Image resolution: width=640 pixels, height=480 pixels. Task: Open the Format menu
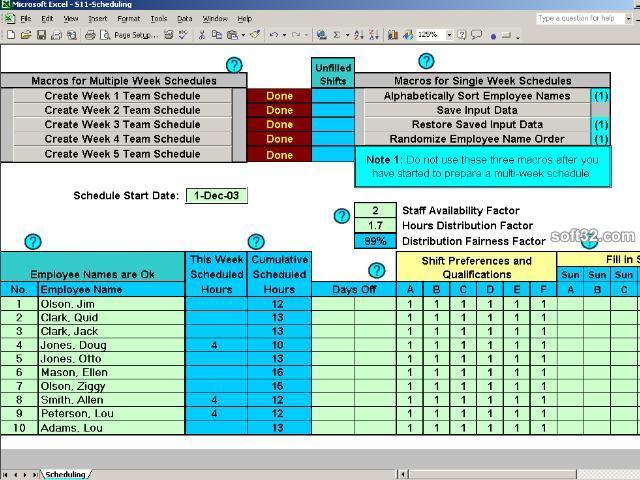tap(129, 19)
